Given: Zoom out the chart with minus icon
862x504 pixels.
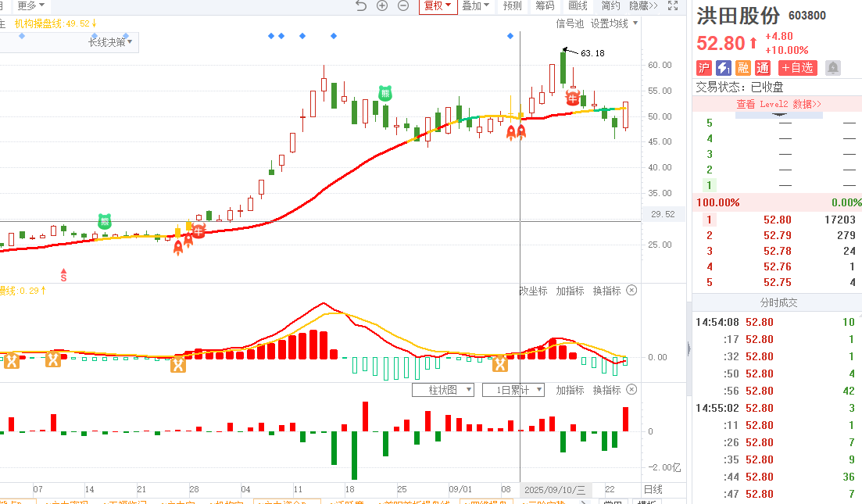Looking at the screenshot, I should click(x=403, y=6).
